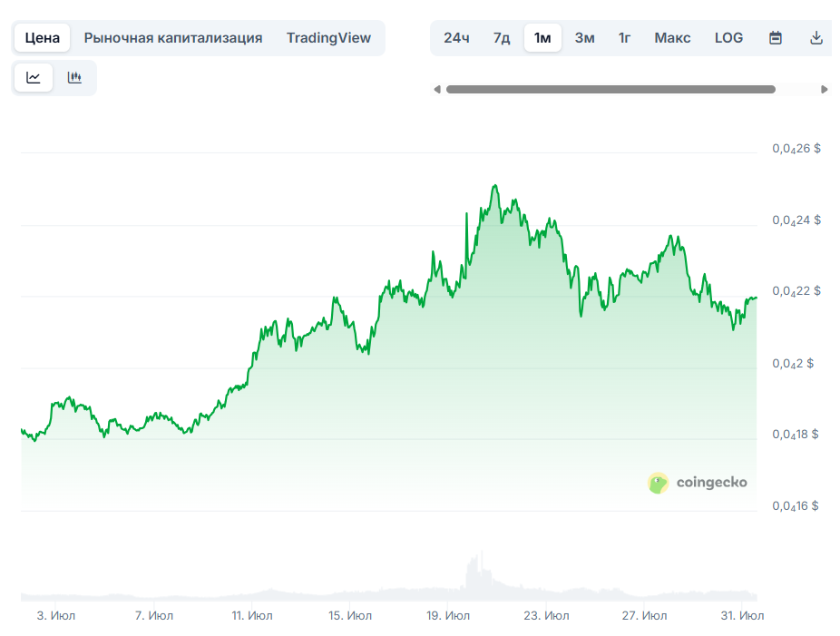The image size is (840, 636).
Task: Click the 0,0₄2 $ axis label
Action: (793, 364)
